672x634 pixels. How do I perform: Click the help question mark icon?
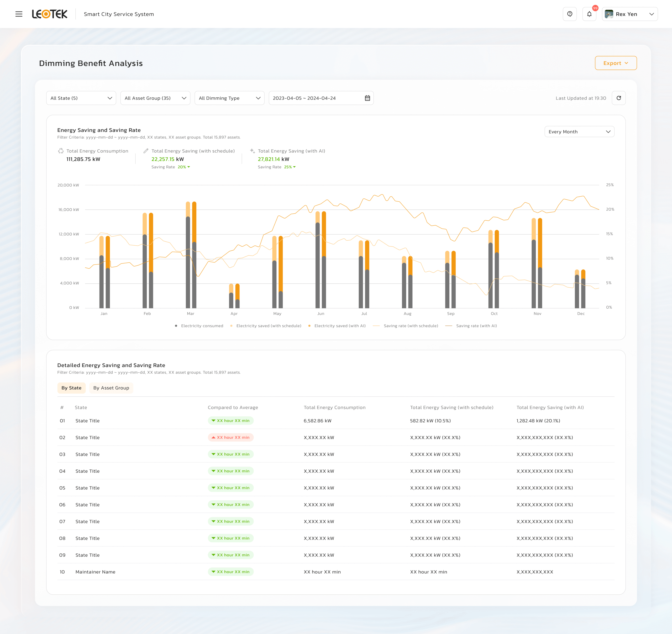(x=570, y=14)
